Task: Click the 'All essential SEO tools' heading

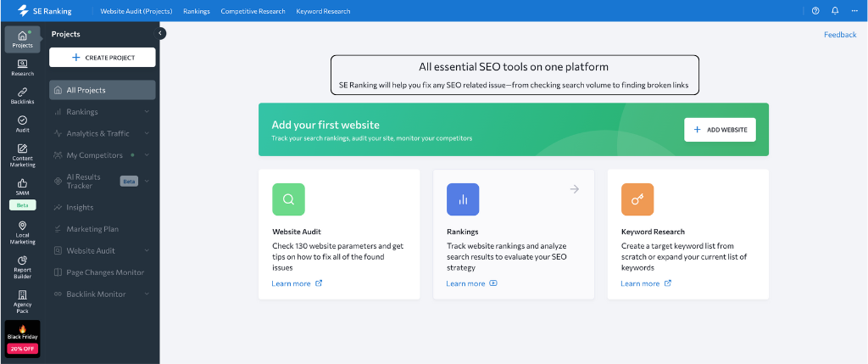Action: click(x=514, y=67)
